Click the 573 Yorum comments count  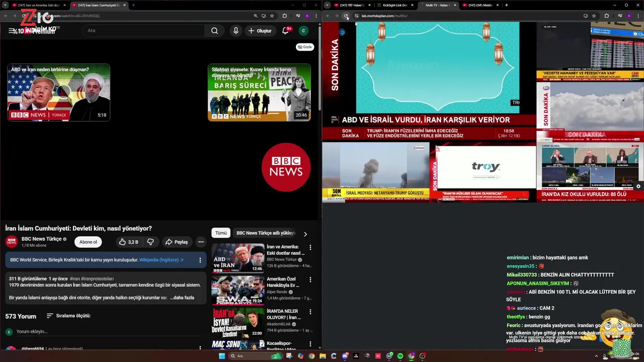pos(21,316)
